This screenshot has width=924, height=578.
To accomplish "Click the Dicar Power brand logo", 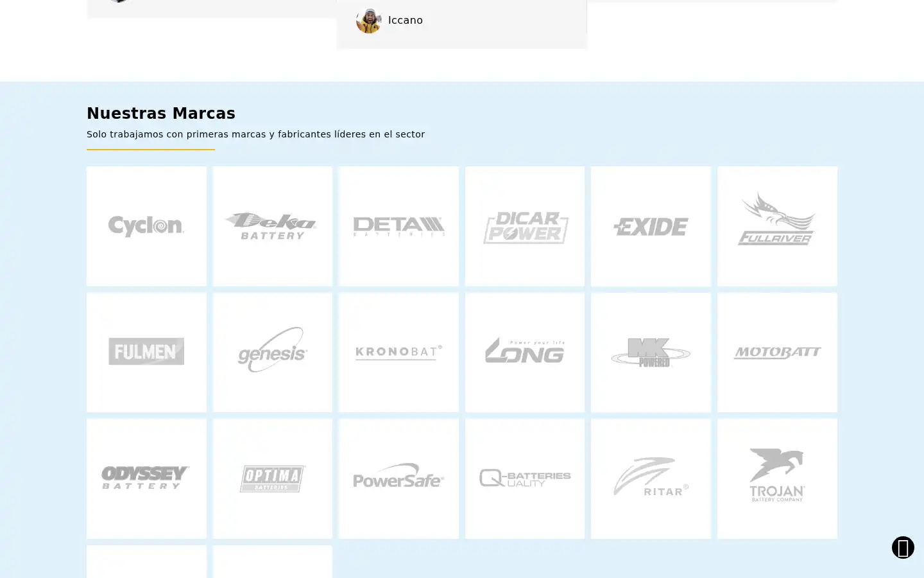I will coord(525,226).
